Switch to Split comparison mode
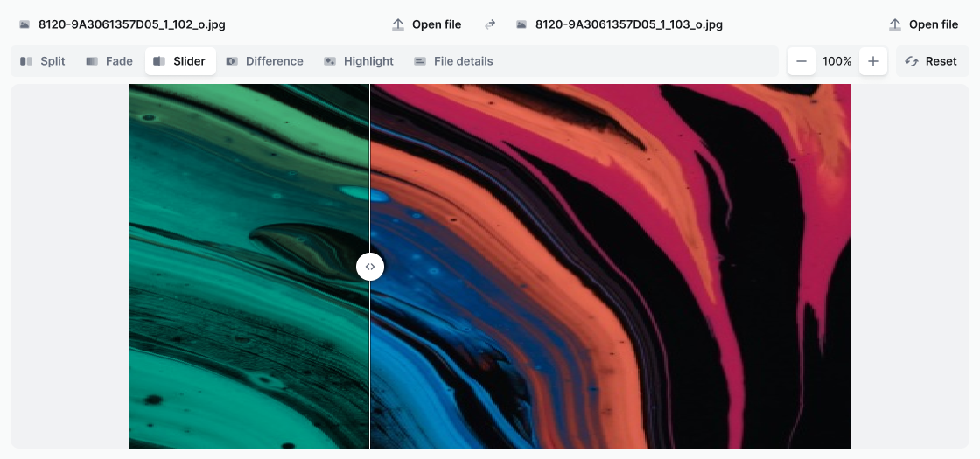The height and width of the screenshot is (459, 980). point(43,61)
